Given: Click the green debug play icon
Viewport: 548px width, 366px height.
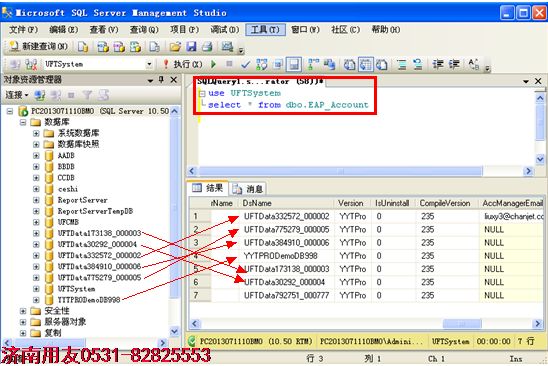Looking at the screenshot, I should coord(213,64).
